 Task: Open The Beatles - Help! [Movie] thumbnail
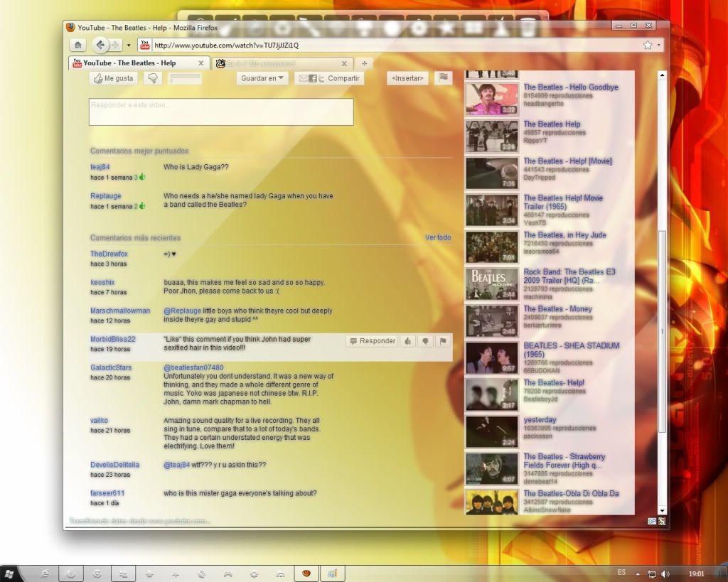[x=492, y=173]
